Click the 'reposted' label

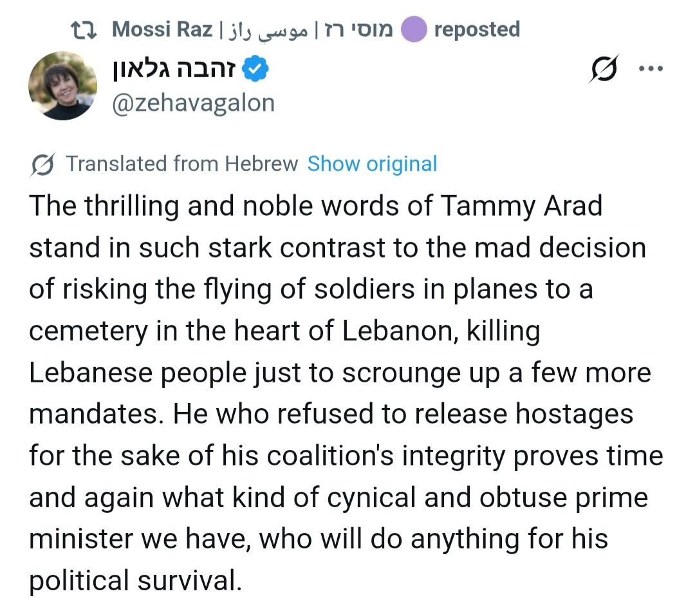pyautogui.click(x=477, y=30)
